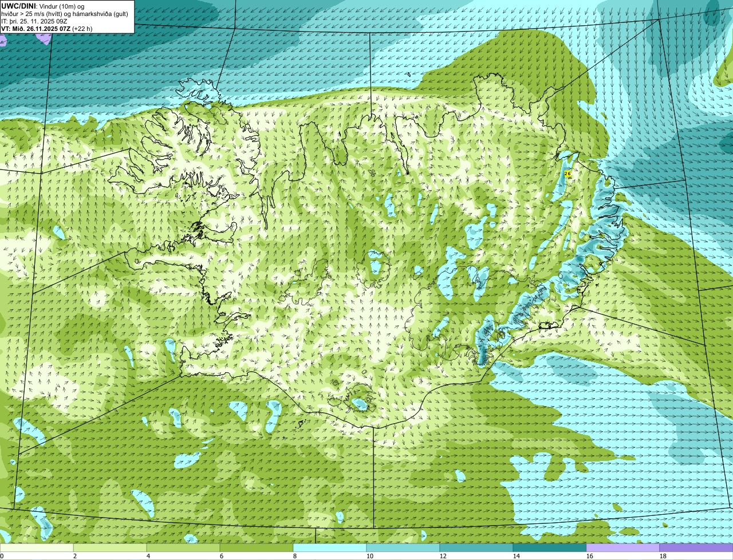
Task: Click the '0' label on the scale
Action: (2, 556)
